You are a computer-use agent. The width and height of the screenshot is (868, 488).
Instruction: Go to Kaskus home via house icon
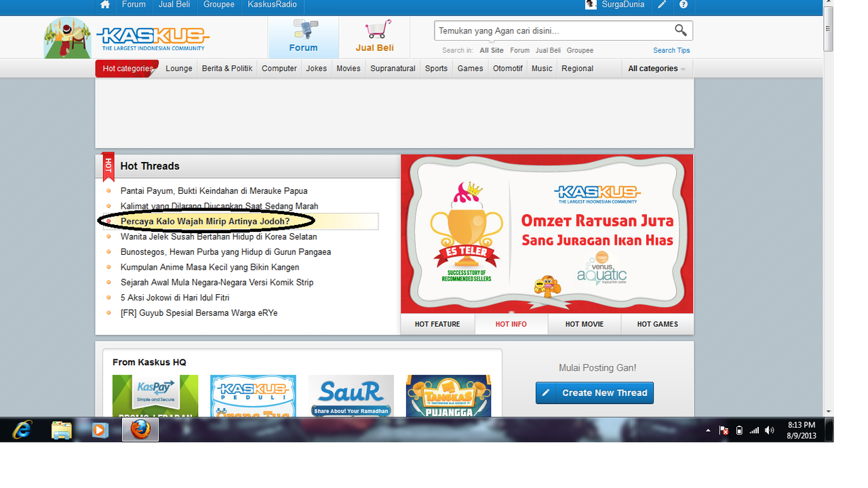click(104, 5)
